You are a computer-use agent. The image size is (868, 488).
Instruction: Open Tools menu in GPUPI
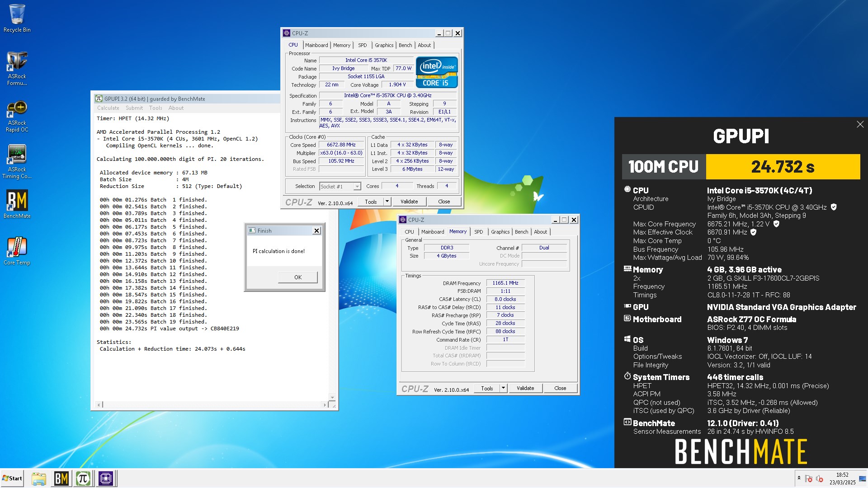pos(156,108)
